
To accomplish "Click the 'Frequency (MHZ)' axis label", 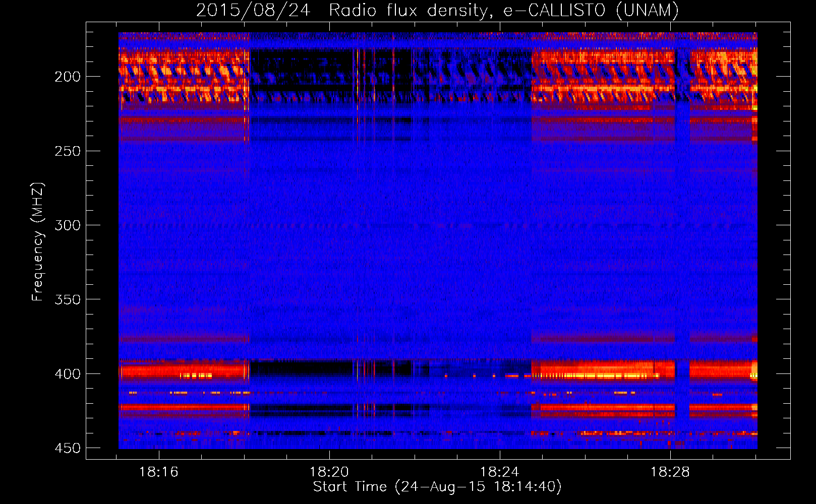I will [x=38, y=242].
